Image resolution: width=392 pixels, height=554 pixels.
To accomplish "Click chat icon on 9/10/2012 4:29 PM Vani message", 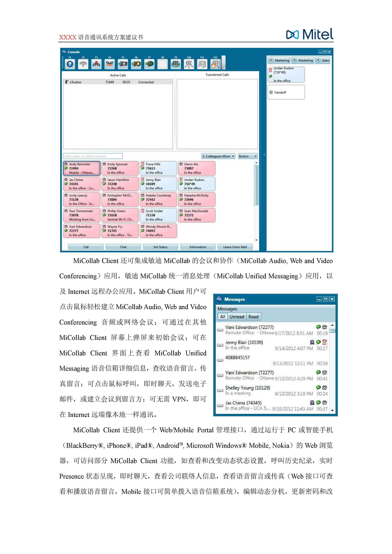I will tap(318, 372).
